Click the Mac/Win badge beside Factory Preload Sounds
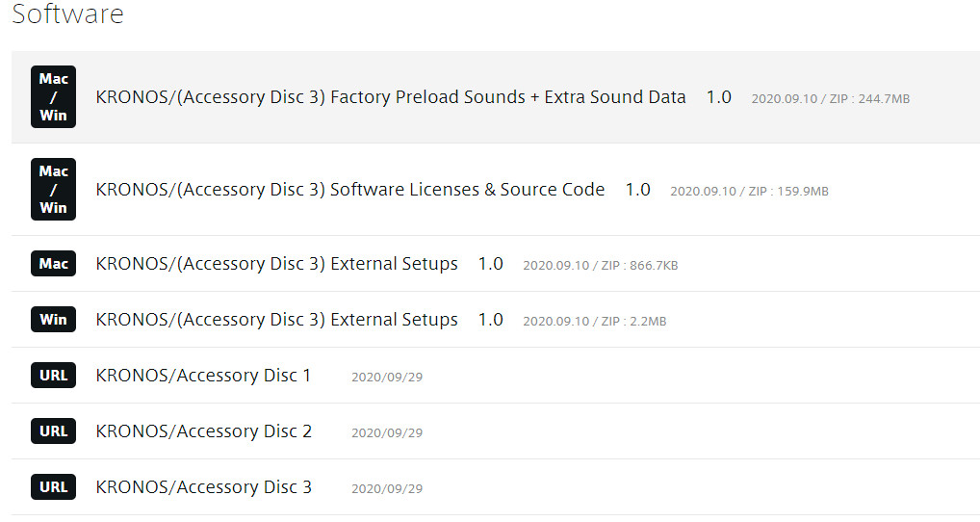The image size is (980, 522). [x=53, y=97]
